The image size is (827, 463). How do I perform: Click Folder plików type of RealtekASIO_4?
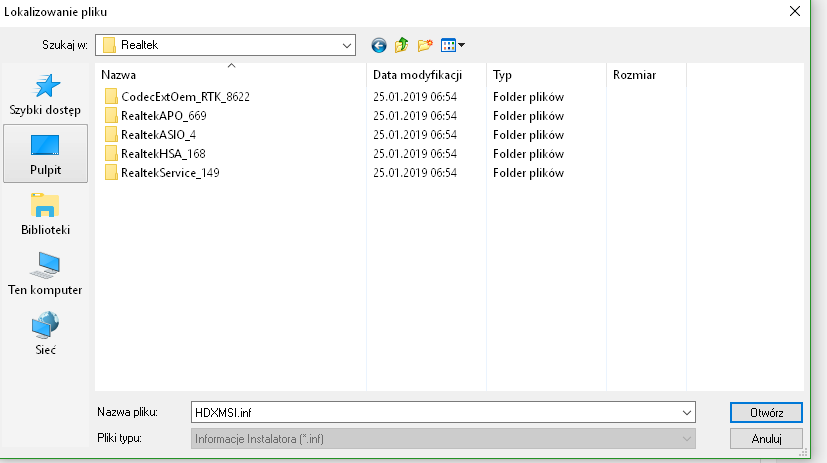[x=528, y=134]
